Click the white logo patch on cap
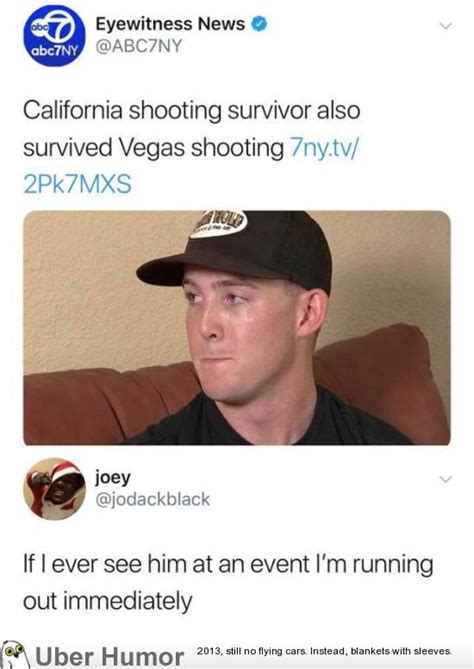The width and height of the screenshot is (474, 669). click(x=218, y=224)
